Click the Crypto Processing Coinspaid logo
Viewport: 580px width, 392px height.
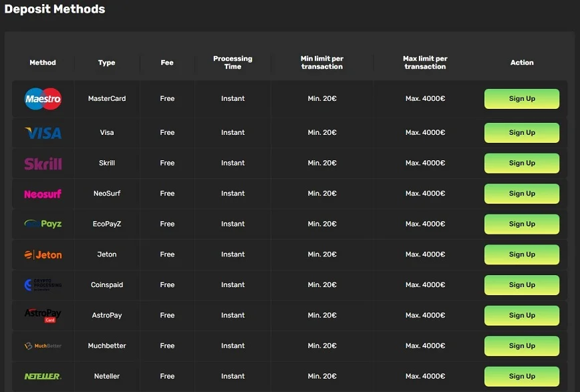pyautogui.click(x=43, y=284)
